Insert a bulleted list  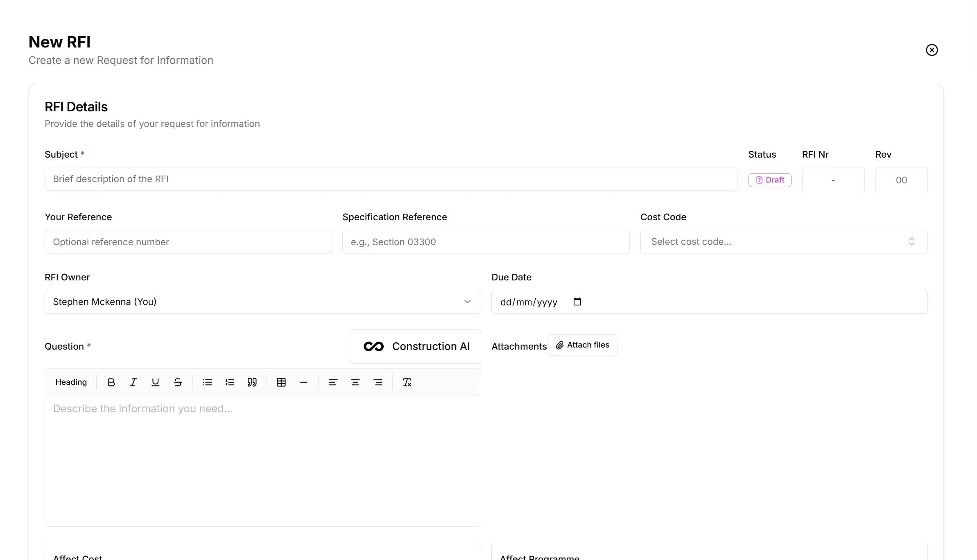[208, 382]
